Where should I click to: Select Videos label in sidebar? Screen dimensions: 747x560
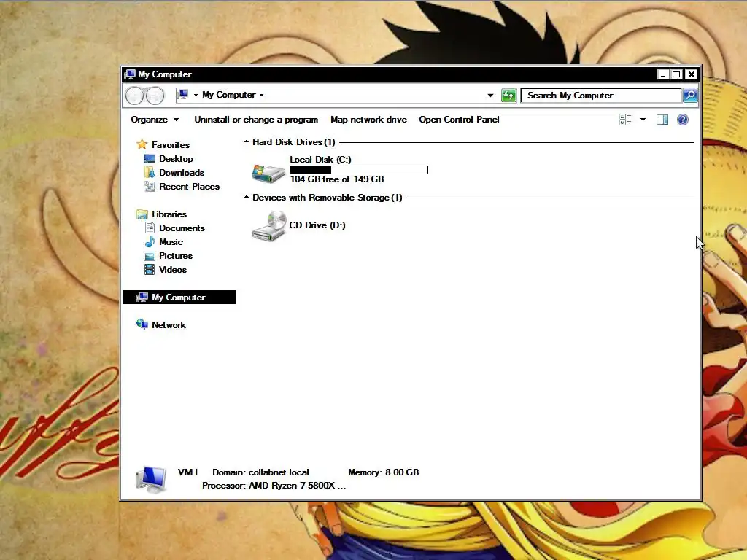click(173, 270)
